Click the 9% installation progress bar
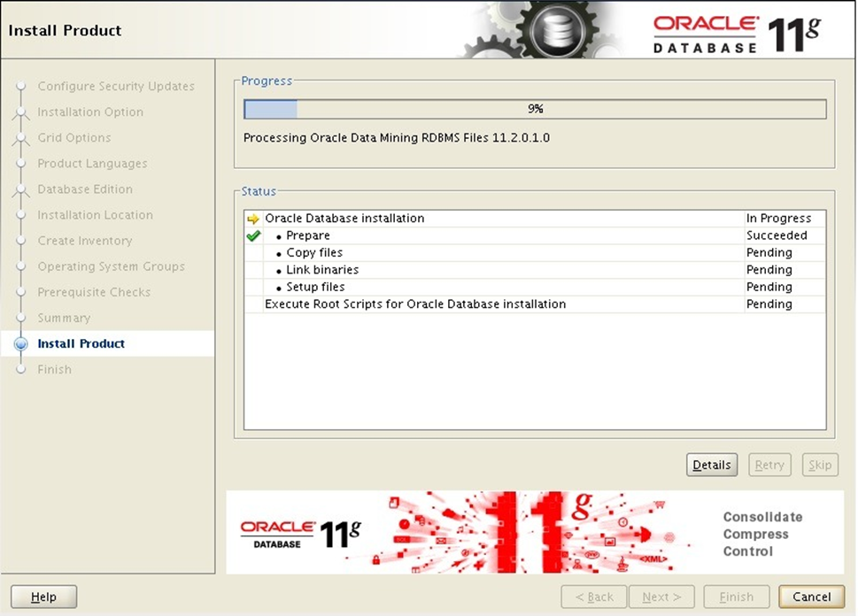Screen dimensions: 858x616 [535, 109]
